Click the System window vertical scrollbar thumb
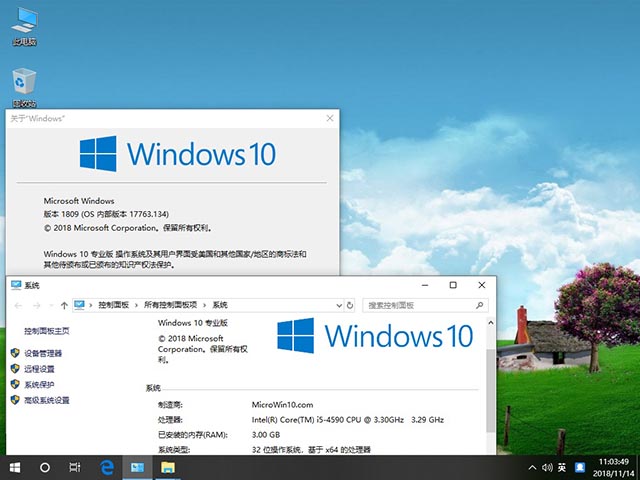This screenshot has width=640, height=480. (x=491, y=390)
